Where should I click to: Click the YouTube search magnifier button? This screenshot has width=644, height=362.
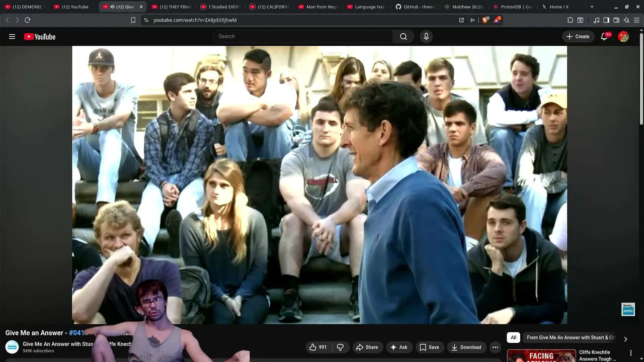(x=404, y=37)
